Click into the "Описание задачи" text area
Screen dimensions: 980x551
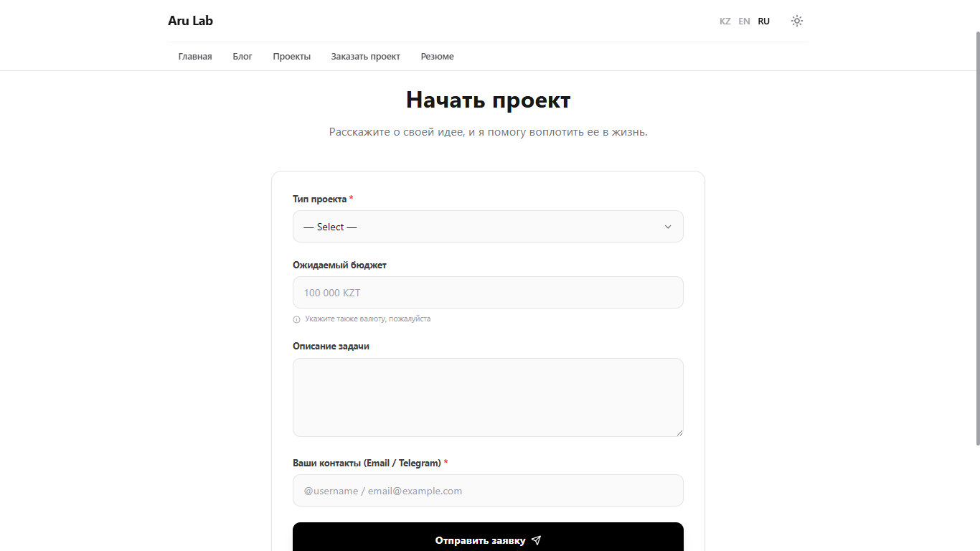click(488, 397)
